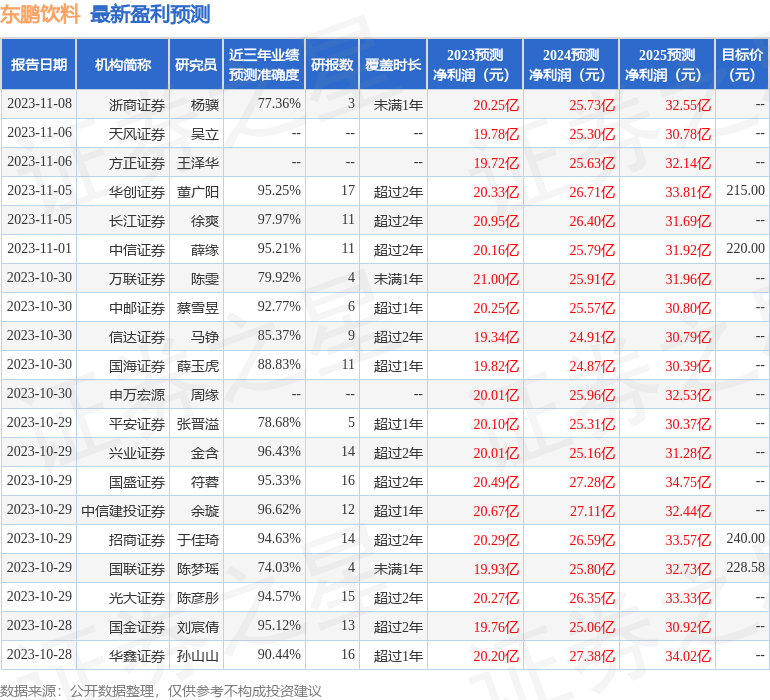This screenshot has height=700, width=770.
Task: Click the 2023 profit forecast 19.34亿
Action: click(496, 337)
